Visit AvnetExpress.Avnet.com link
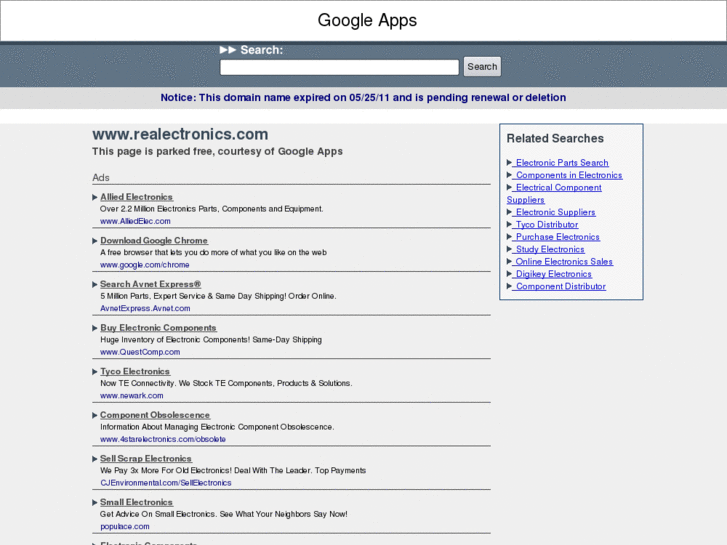The width and height of the screenshot is (727, 545). (x=145, y=308)
